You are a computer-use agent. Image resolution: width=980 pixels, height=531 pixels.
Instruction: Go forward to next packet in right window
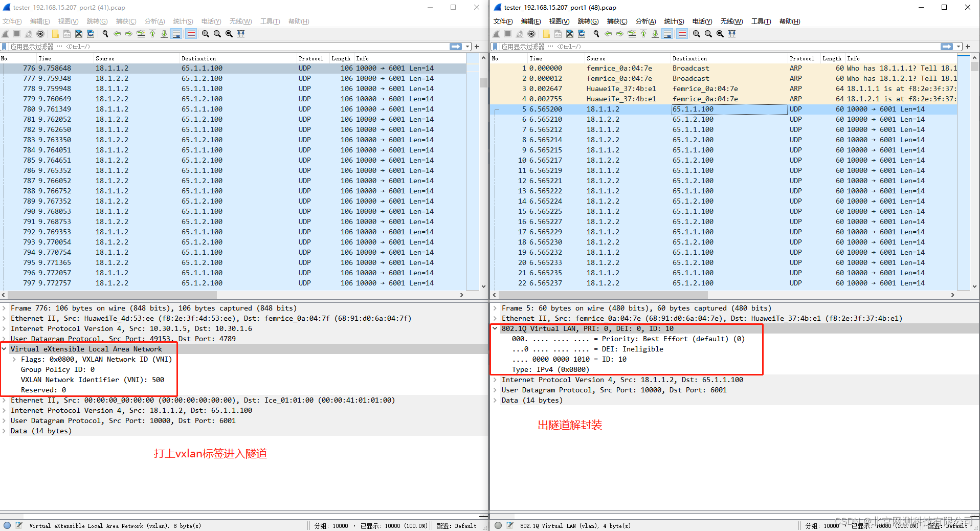tap(620, 34)
